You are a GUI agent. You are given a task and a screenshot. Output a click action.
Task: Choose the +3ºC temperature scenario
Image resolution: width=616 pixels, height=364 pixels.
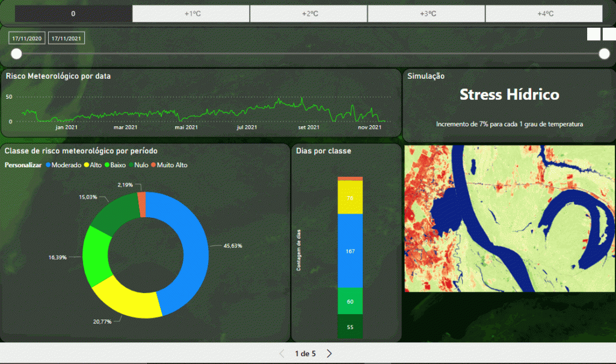(427, 14)
